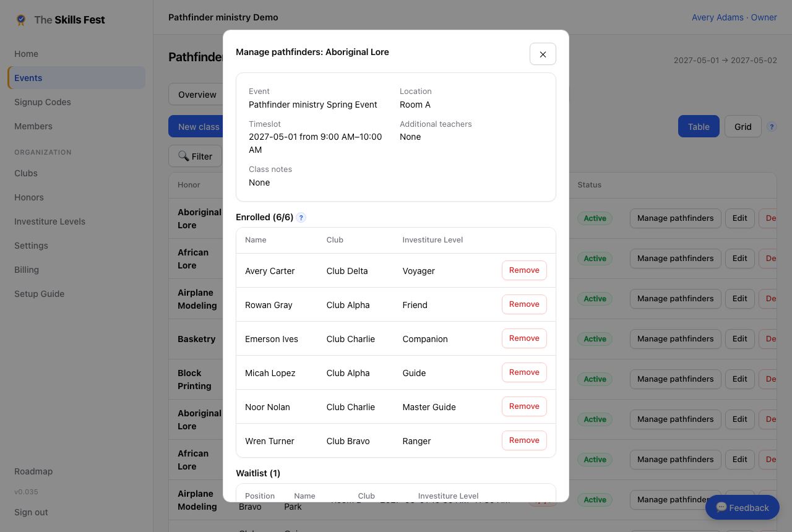Click version v0.035 label
The width and height of the screenshot is (792, 532).
pyautogui.click(x=26, y=492)
